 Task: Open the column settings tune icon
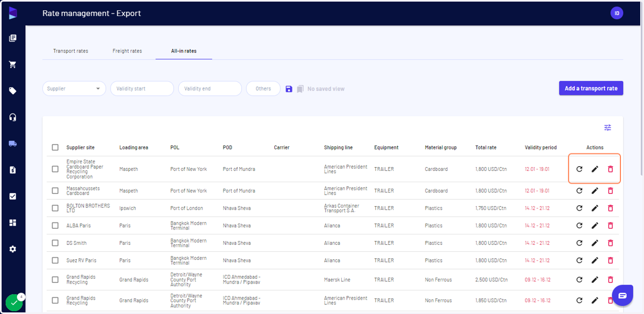coord(608,128)
